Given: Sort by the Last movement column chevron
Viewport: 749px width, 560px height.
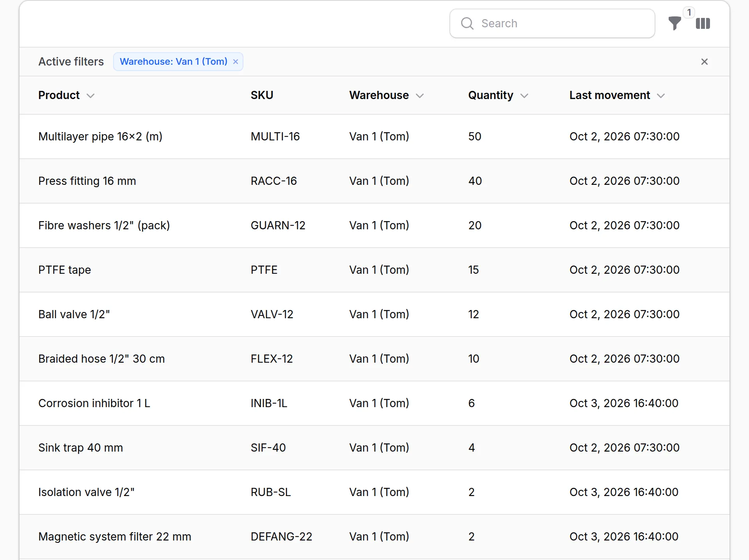Looking at the screenshot, I should (661, 96).
